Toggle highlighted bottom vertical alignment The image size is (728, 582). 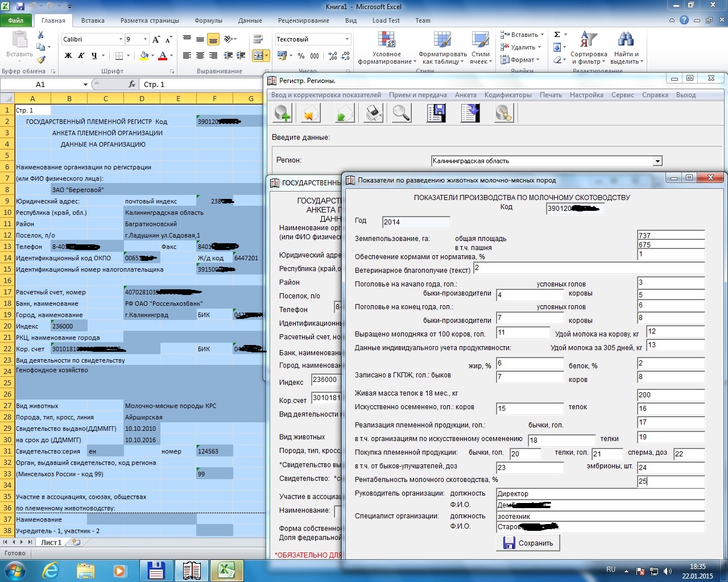point(213,39)
